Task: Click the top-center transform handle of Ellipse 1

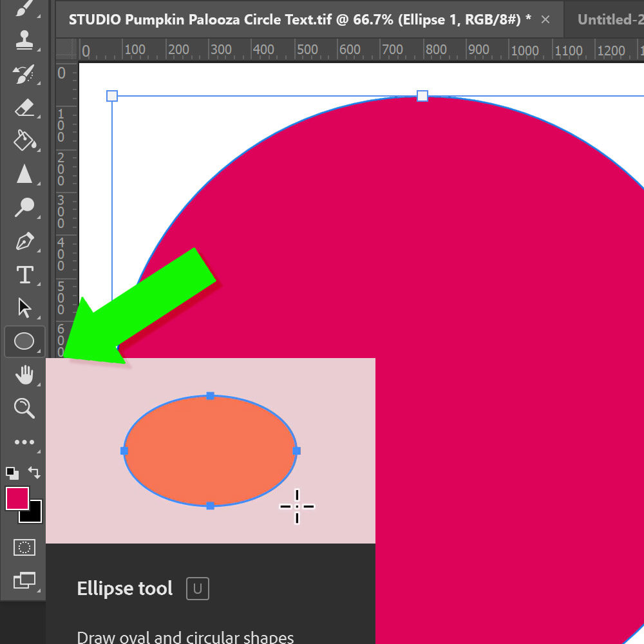Action: point(422,96)
